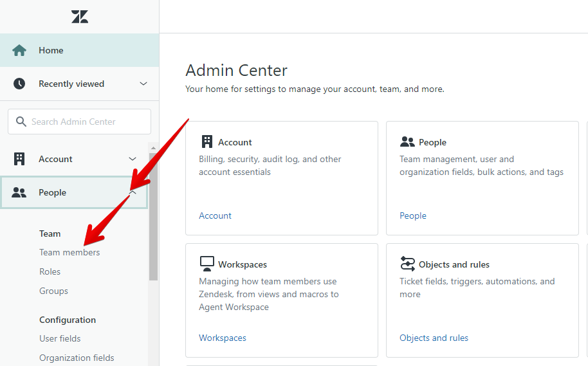Image resolution: width=588 pixels, height=366 pixels.
Task: Expand the Account section chevron
Action: [x=133, y=159]
